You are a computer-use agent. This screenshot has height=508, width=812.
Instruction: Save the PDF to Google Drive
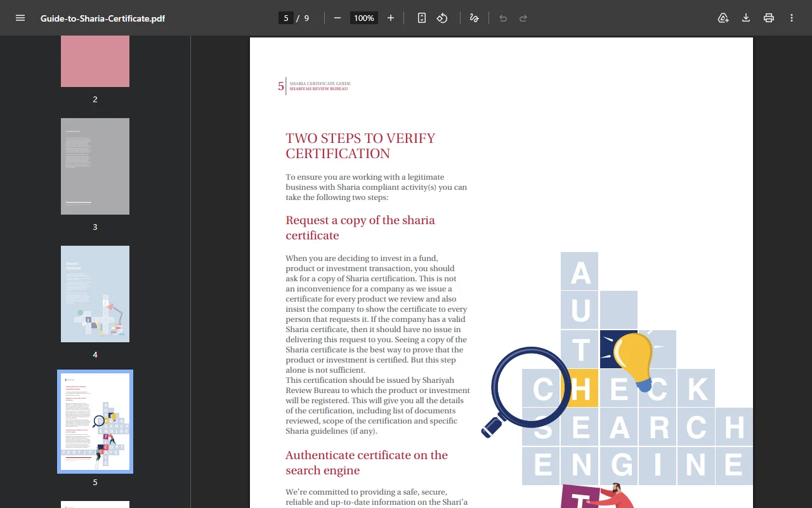pyautogui.click(x=723, y=18)
